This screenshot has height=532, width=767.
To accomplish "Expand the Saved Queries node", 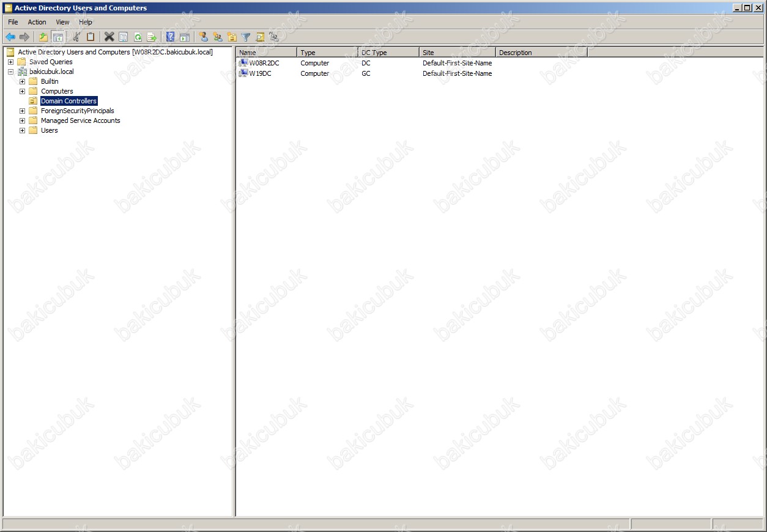I will (x=10, y=62).
